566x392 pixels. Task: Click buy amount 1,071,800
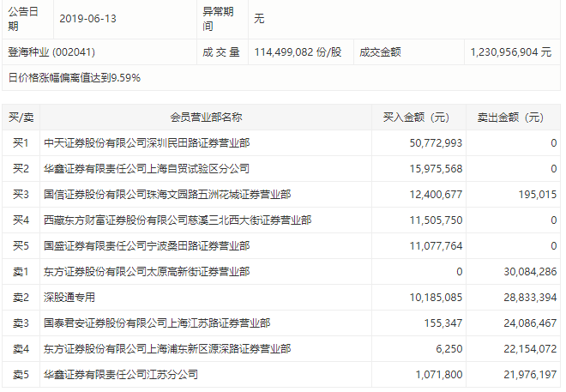click(x=439, y=375)
